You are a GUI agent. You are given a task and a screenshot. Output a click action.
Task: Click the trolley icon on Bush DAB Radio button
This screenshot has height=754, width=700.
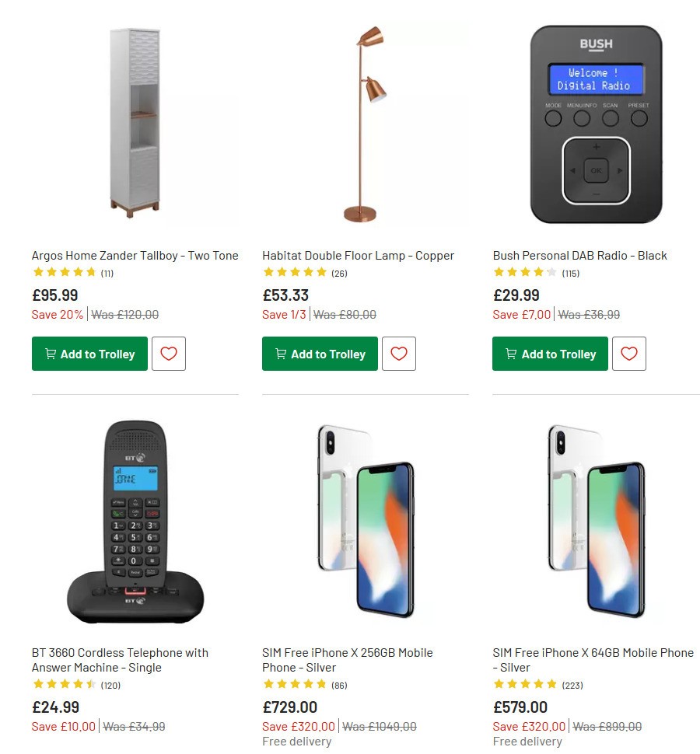pyautogui.click(x=511, y=354)
